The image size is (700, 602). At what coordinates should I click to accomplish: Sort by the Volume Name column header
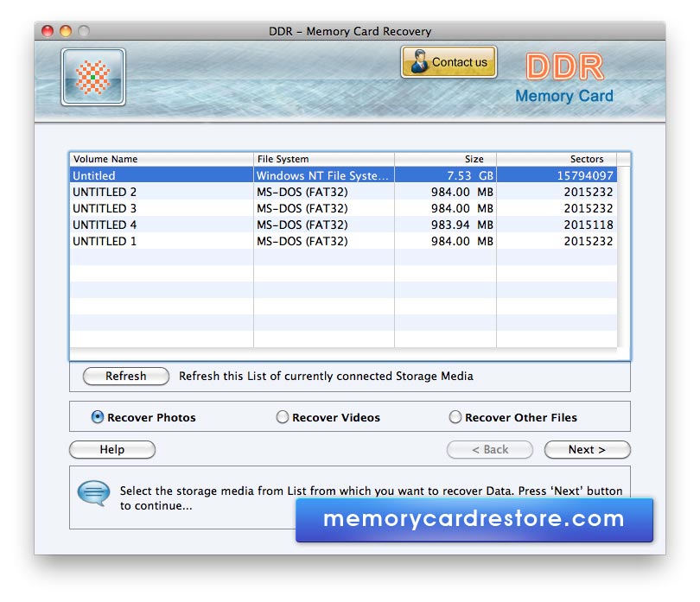[162, 159]
